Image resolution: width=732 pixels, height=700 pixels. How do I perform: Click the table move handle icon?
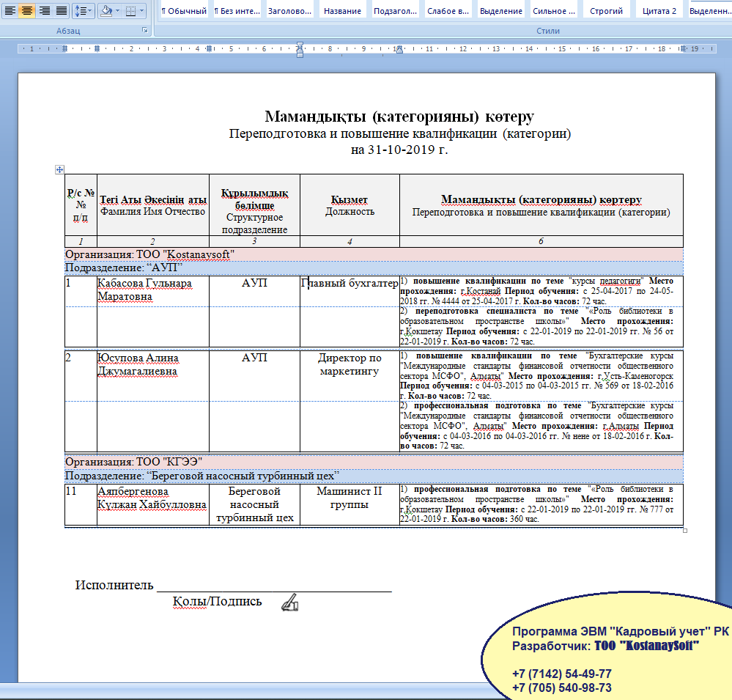pos(59,169)
